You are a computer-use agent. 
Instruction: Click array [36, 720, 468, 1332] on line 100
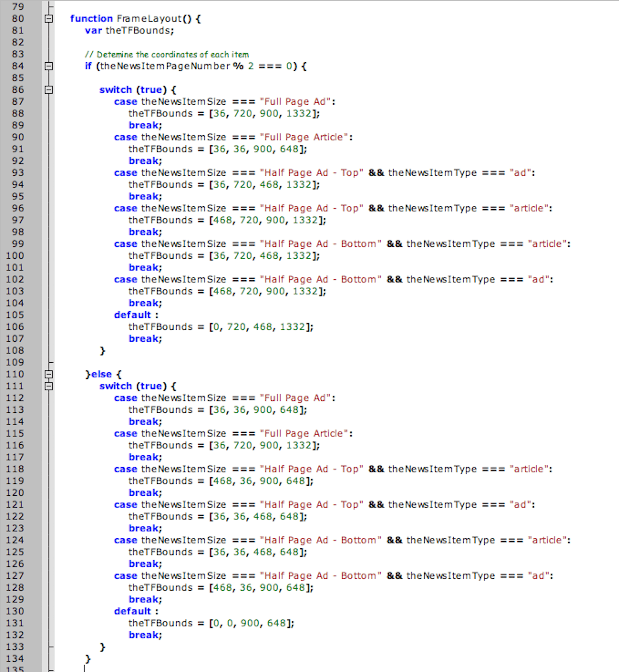(263, 256)
